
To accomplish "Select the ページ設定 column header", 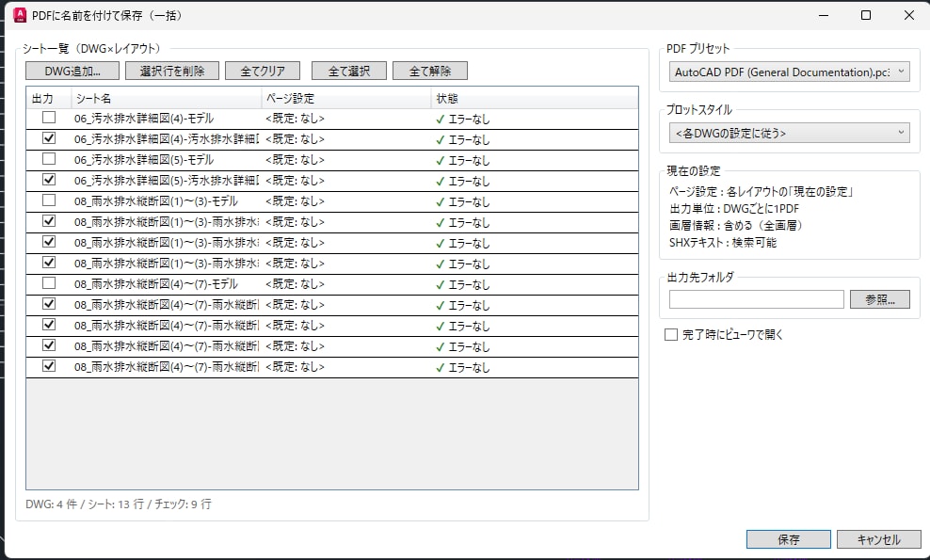I will (346, 99).
